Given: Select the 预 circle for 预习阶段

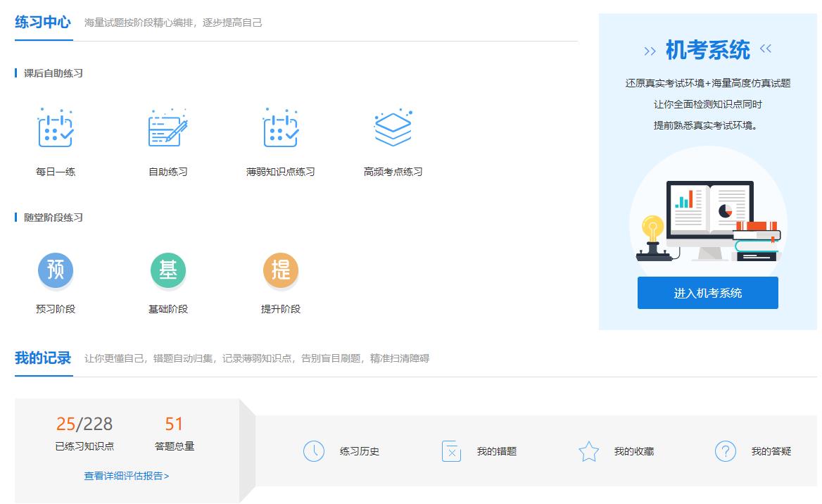Looking at the screenshot, I should click(x=56, y=270).
